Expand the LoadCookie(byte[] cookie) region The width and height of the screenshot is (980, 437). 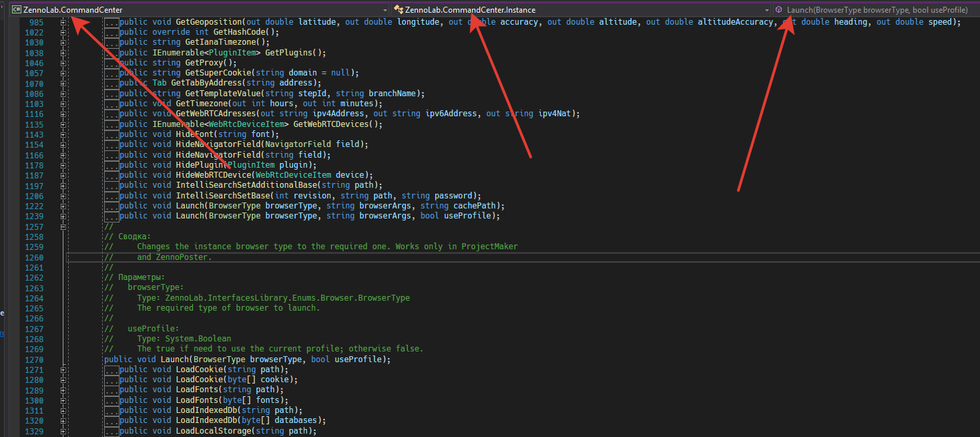click(x=63, y=380)
